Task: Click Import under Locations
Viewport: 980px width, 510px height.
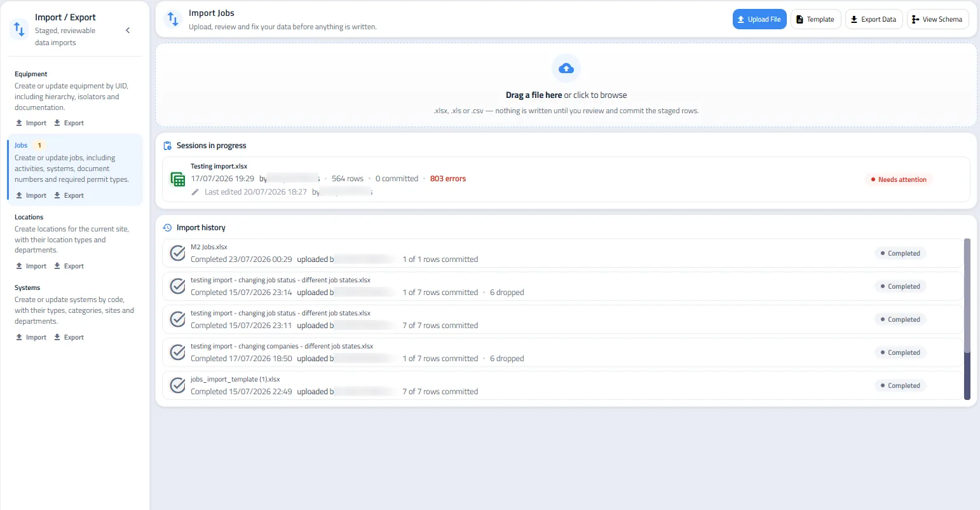Action: tap(31, 266)
